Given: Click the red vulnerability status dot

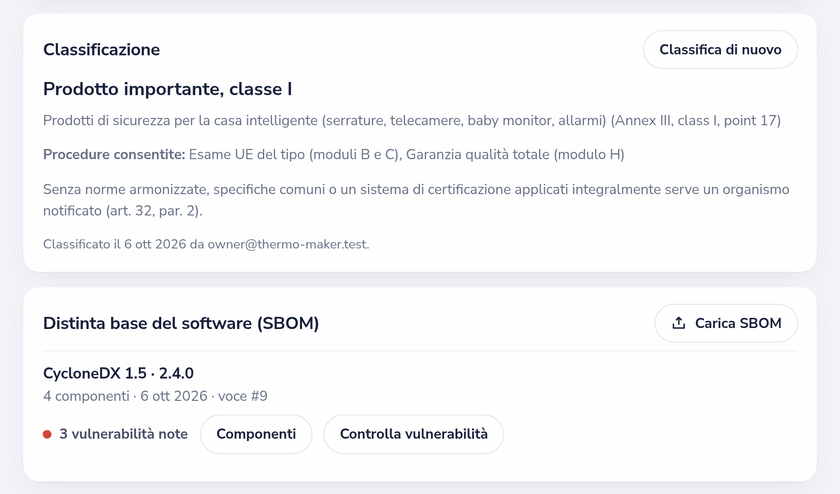Looking at the screenshot, I should 47,434.
